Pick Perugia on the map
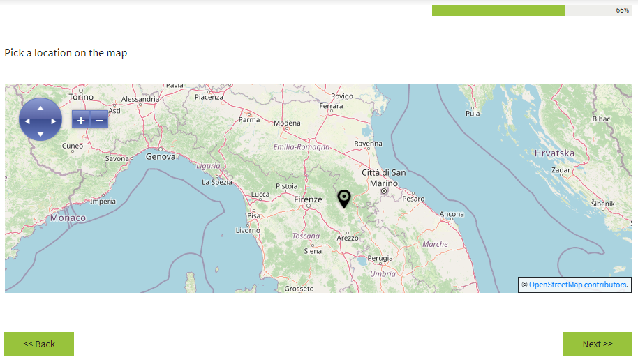The width and height of the screenshot is (638, 364). pos(380,259)
